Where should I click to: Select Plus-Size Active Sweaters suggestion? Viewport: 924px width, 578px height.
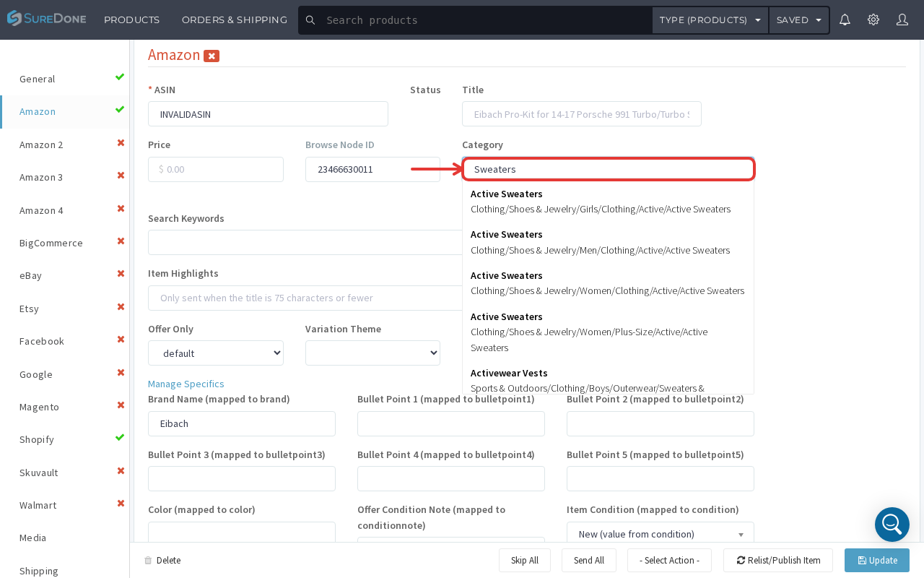tap(608, 332)
